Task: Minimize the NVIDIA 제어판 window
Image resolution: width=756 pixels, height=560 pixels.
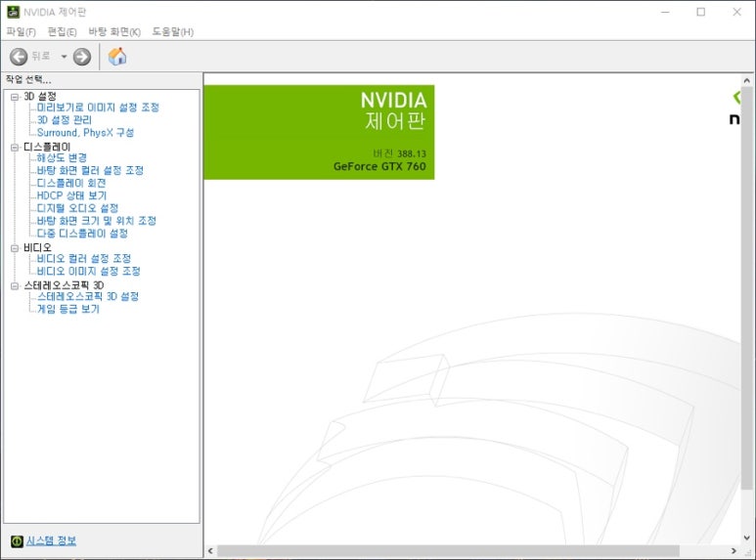Action: point(665,12)
